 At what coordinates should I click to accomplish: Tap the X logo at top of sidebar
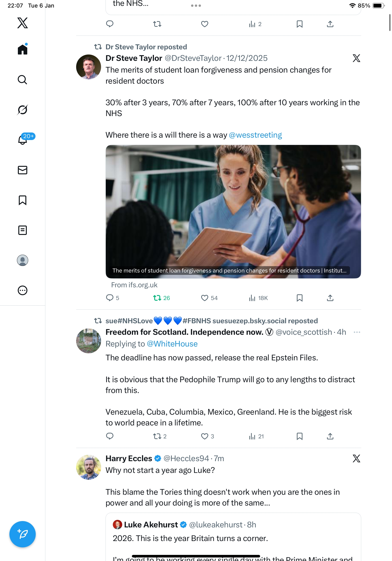[x=23, y=23]
